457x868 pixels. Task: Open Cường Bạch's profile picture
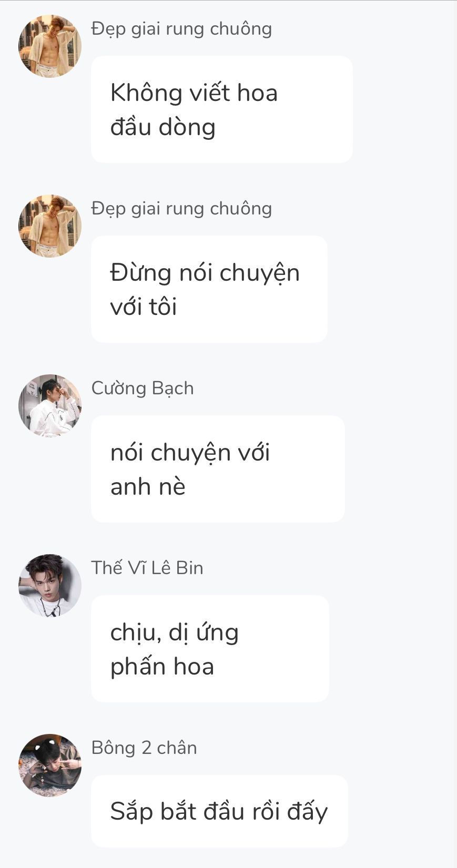(50, 406)
